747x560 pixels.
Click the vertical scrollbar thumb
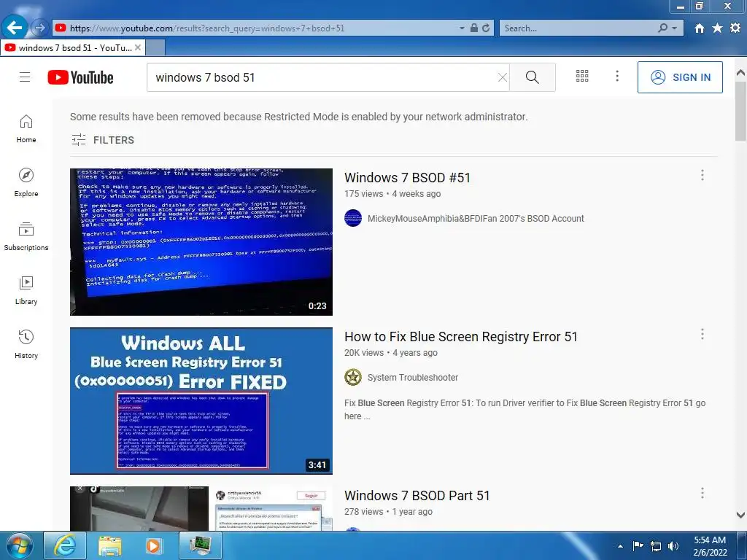pos(740,111)
